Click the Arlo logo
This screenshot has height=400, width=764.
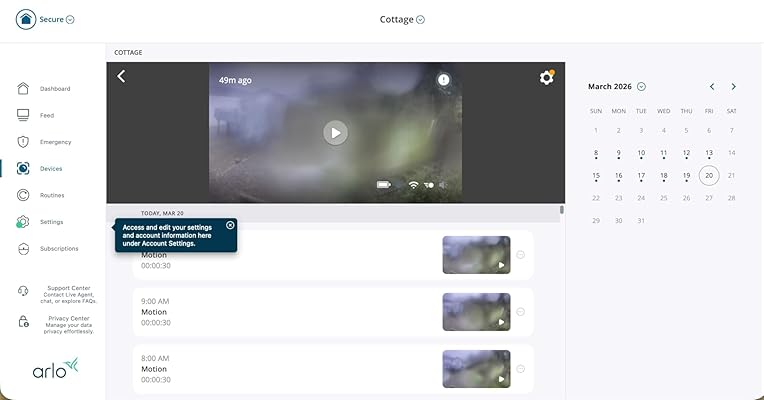(55, 368)
